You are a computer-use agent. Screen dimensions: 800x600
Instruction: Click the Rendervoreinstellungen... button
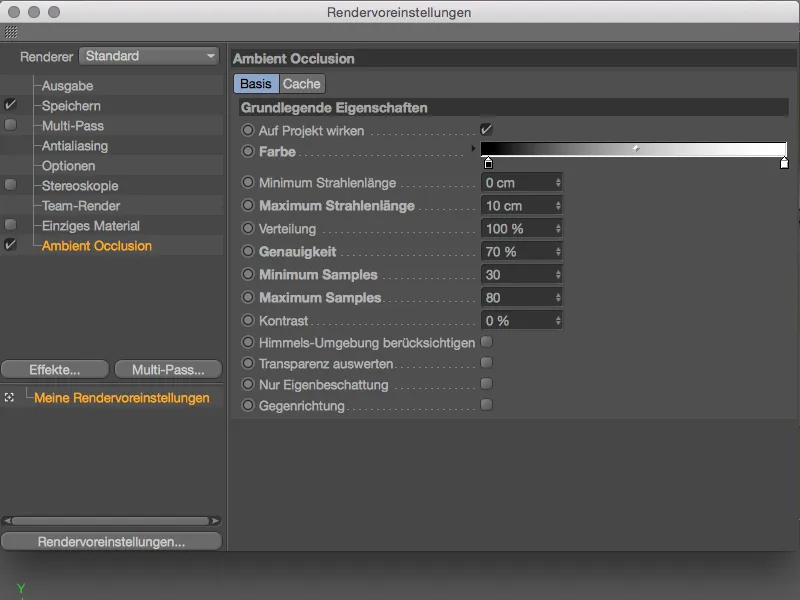[x=111, y=541]
